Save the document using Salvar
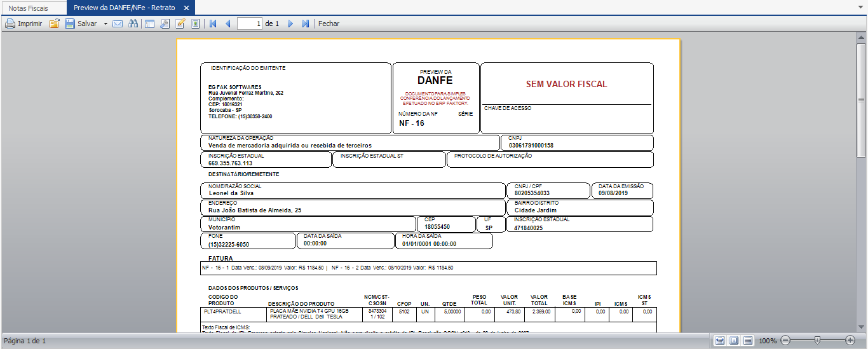The width and height of the screenshot is (868, 349). point(81,24)
